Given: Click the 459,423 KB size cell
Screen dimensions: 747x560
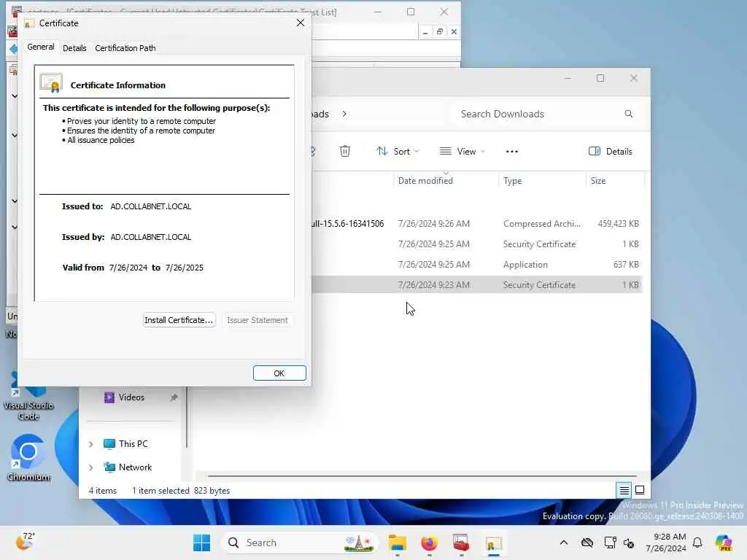Looking at the screenshot, I should point(618,224).
